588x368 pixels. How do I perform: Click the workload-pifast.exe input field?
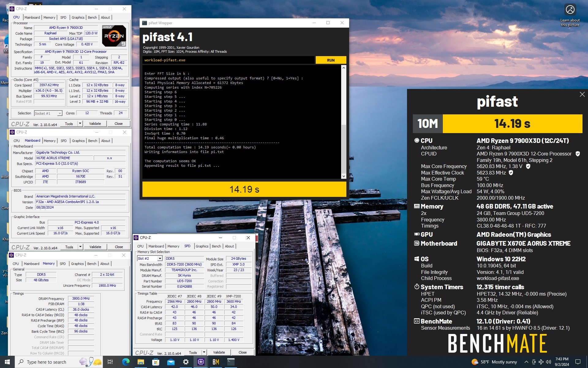coord(228,60)
